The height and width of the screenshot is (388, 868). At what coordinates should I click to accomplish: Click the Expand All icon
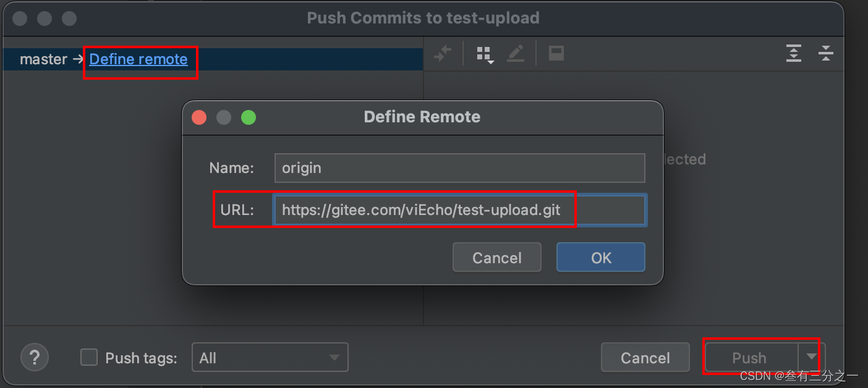[794, 54]
